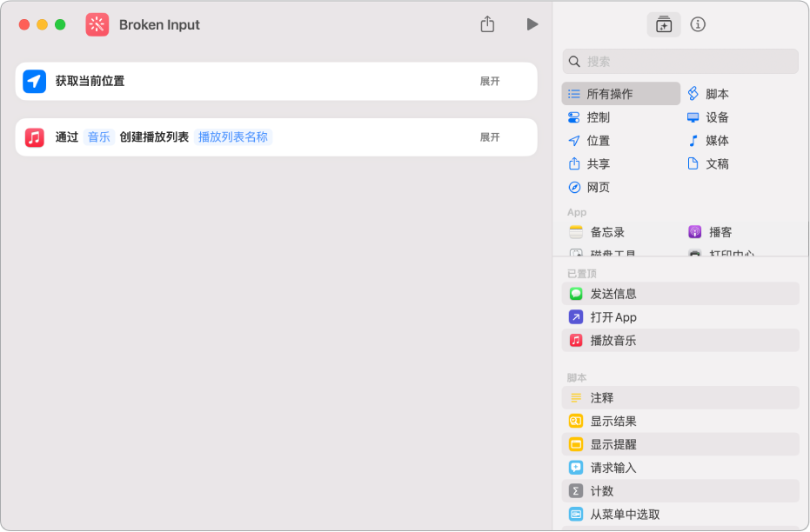Click the 获取当前位置 action title text
This screenshot has height=532, width=810.
[90, 81]
